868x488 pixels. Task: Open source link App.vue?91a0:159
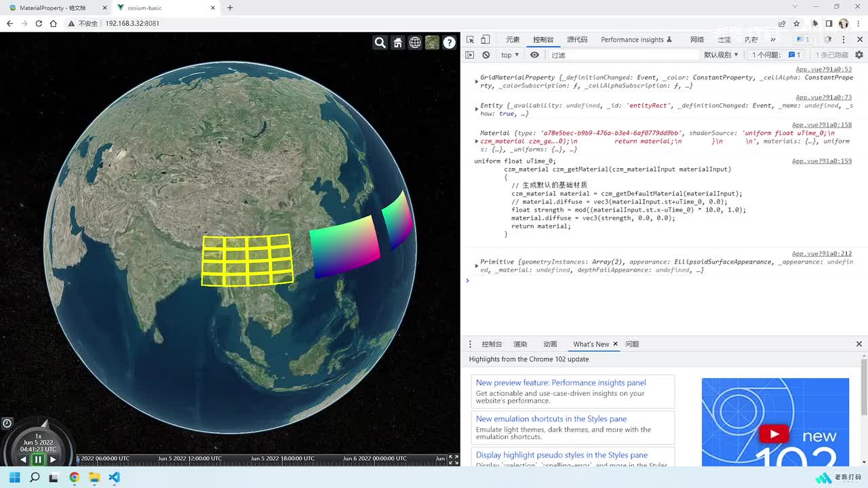tap(822, 161)
